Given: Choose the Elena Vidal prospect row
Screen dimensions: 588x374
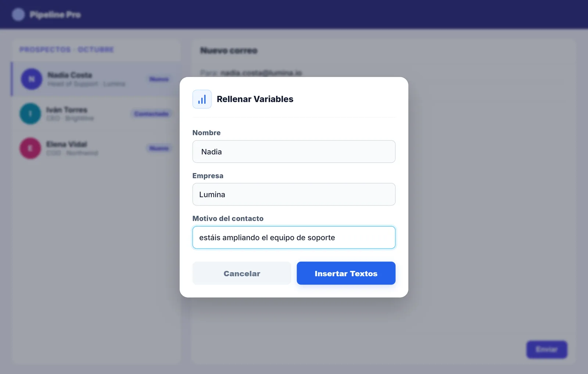Looking at the screenshot, I should [96, 148].
